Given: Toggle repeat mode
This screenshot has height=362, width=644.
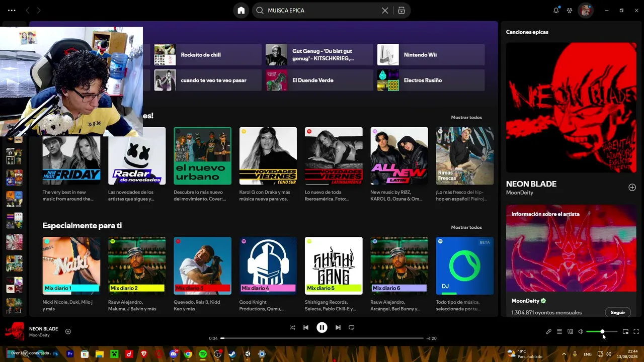Looking at the screenshot, I should click(x=352, y=327).
